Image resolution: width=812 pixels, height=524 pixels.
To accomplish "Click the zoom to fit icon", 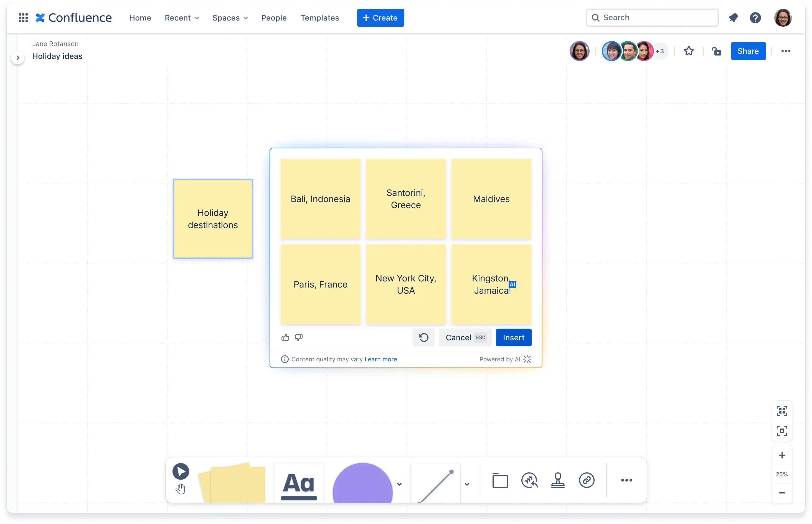I will point(782,411).
